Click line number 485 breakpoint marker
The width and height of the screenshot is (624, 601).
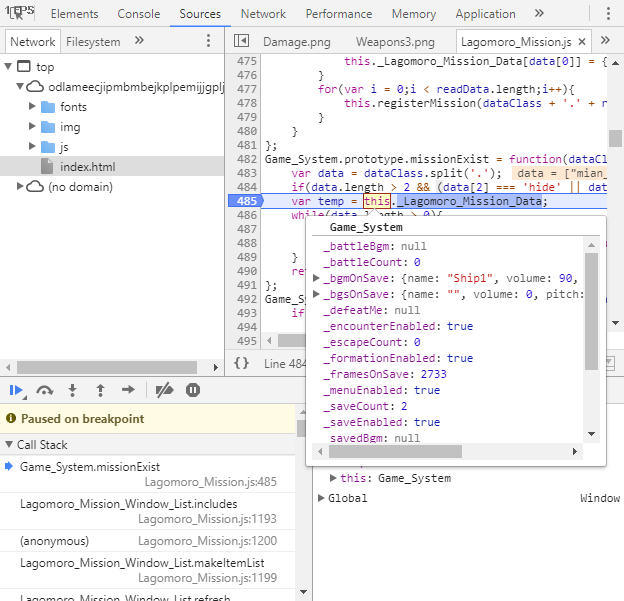pyautogui.click(x=245, y=201)
